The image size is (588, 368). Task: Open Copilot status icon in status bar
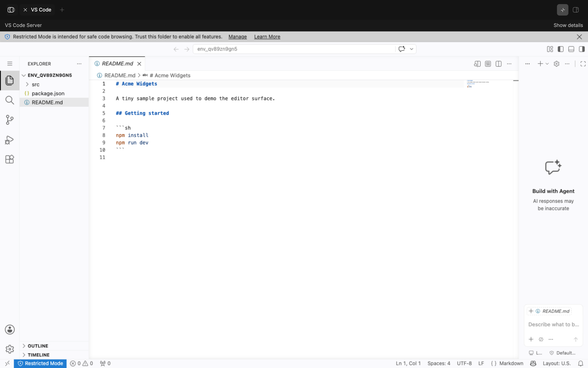tap(533, 363)
